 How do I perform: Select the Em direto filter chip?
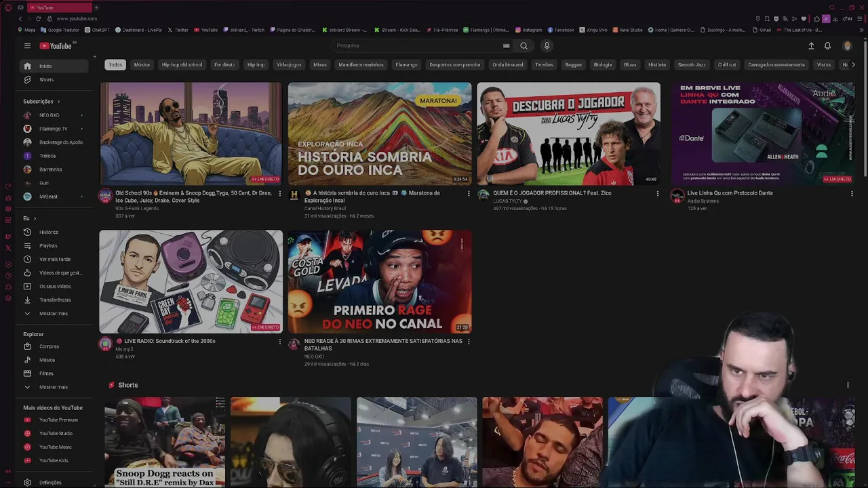click(224, 64)
